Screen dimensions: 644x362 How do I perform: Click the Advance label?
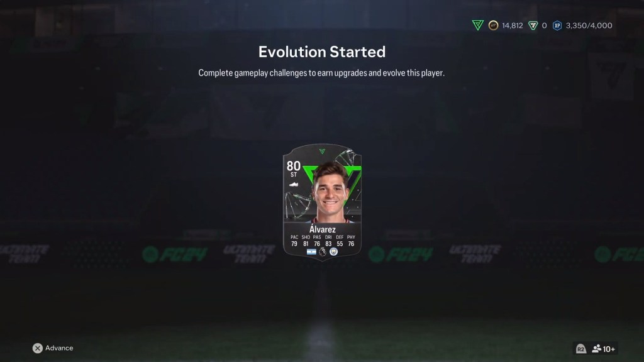click(x=59, y=348)
